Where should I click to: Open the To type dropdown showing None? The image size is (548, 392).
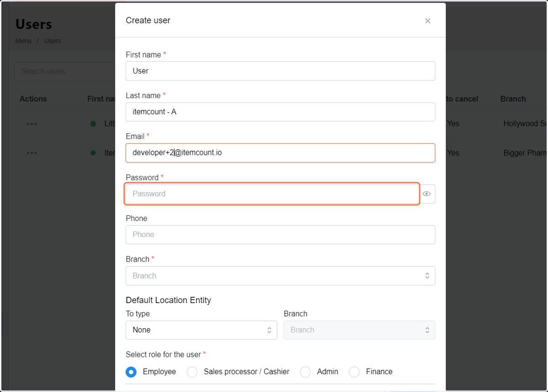[201, 330]
